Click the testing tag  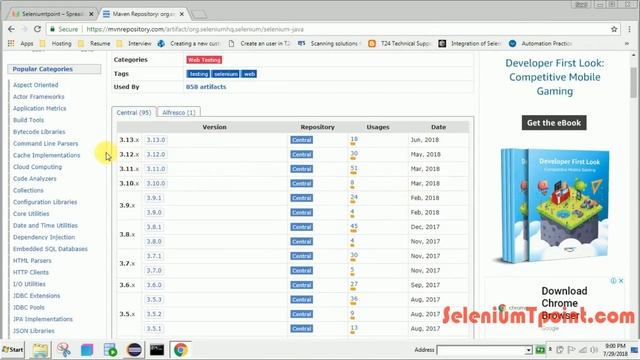pyautogui.click(x=198, y=74)
